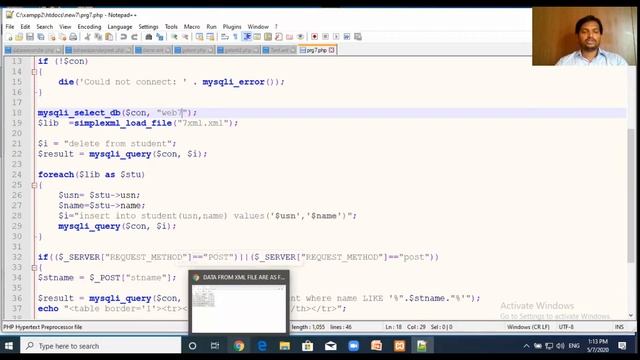This screenshot has width=640, height=360.
Task: Click Windows (CR LF) in the status bar
Action: (x=528, y=327)
